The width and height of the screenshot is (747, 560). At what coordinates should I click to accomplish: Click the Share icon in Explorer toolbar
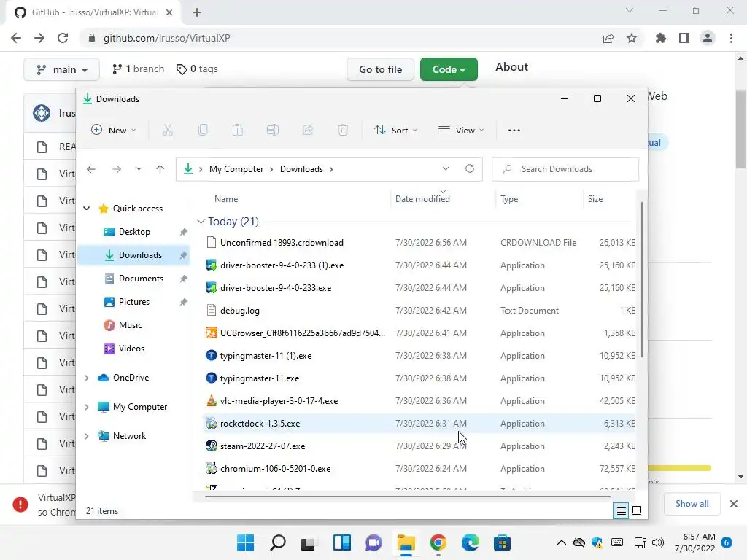tap(308, 130)
